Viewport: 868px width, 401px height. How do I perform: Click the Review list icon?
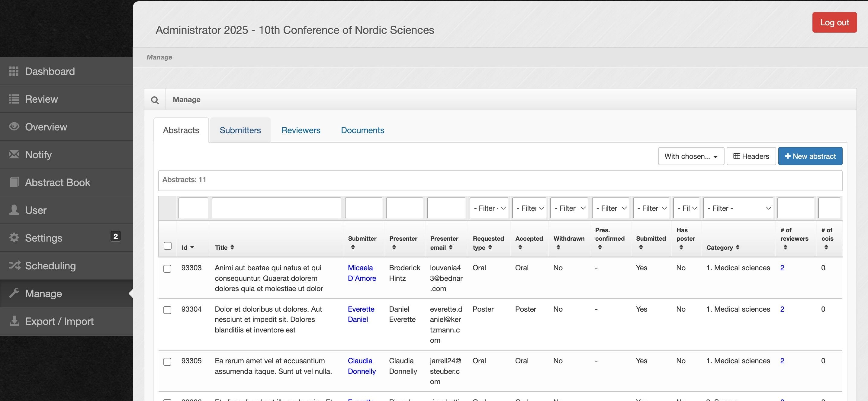pyautogui.click(x=14, y=99)
